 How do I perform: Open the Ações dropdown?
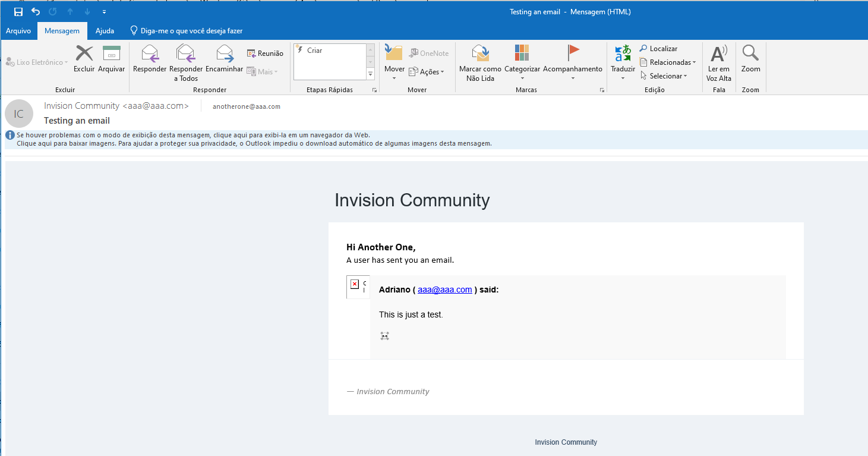coord(427,72)
